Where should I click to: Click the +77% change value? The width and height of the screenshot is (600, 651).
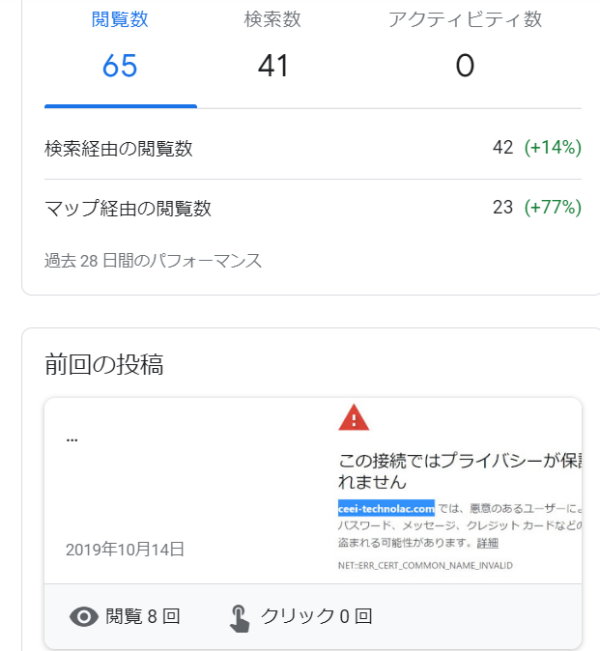(x=553, y=208)
